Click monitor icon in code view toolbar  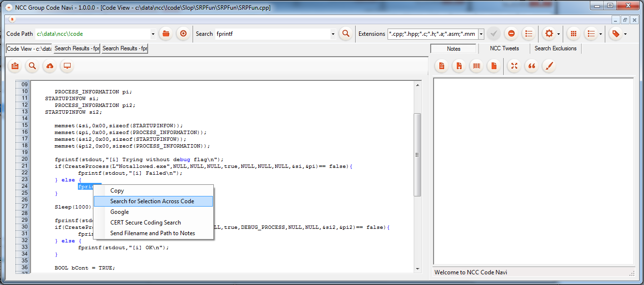[x=67, y=66]
